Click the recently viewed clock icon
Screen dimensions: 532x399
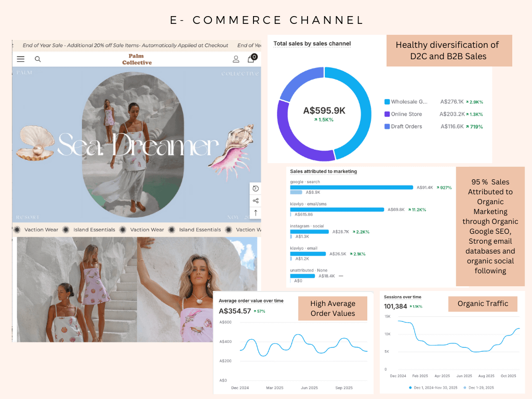point(255,188)
